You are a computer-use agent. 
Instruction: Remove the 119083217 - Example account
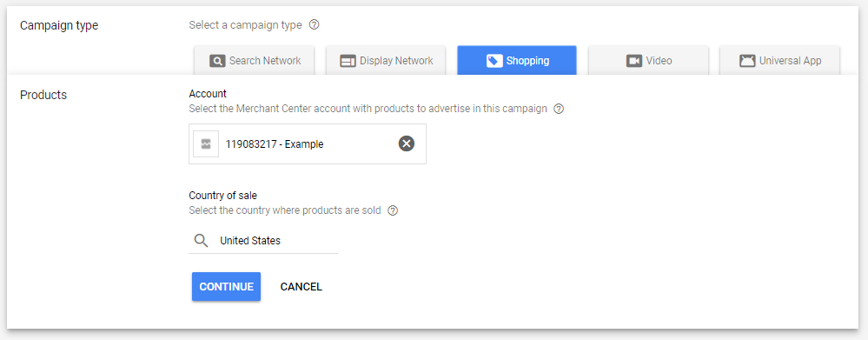407,144
